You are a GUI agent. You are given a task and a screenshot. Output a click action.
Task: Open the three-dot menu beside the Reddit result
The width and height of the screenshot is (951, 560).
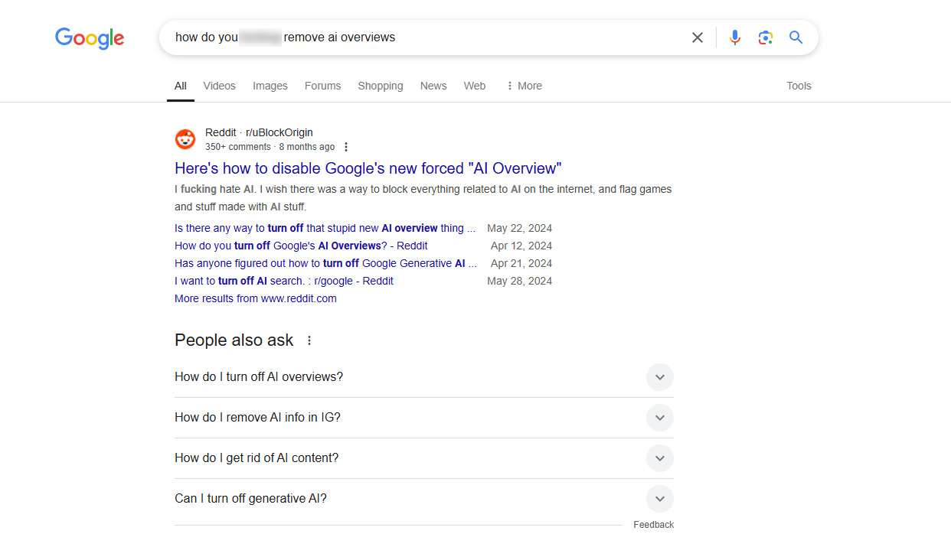click(346, 147)
